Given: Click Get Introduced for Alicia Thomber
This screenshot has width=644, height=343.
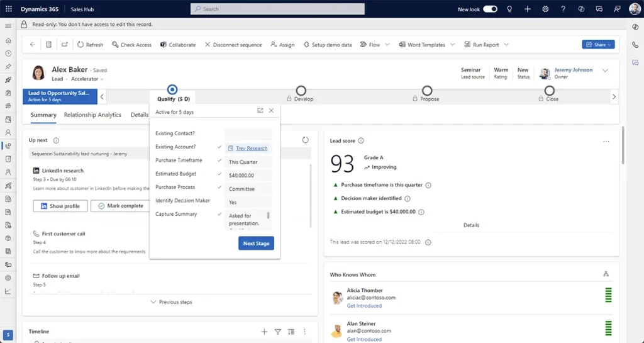Looking at the screenshot, I should click(x=364, y=306).
